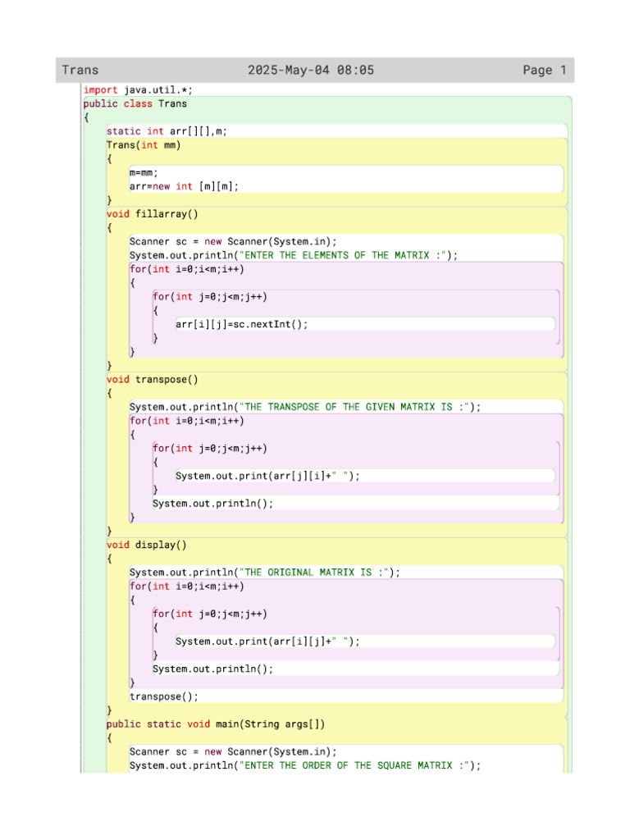This screenshot has width=630, height=840.
Task: Click the 'void transpose()' method header
Action: click(x=152, y=380)
